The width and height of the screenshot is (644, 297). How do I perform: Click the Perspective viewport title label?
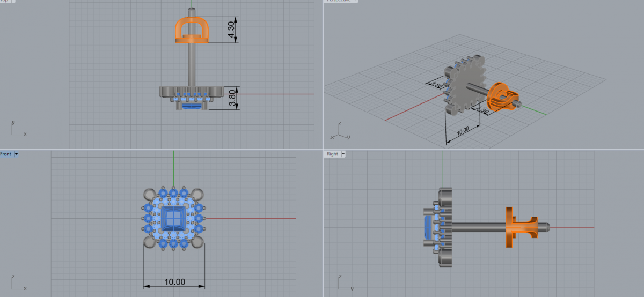[339, 1]
